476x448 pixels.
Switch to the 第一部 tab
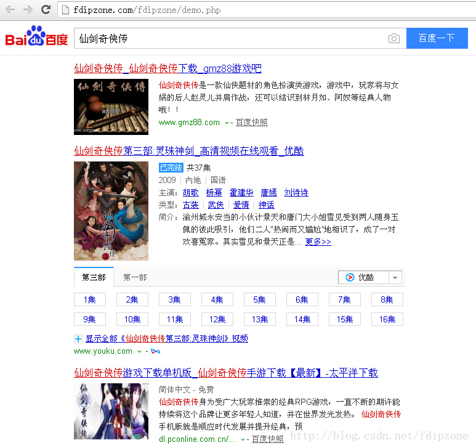coord(135,277)
